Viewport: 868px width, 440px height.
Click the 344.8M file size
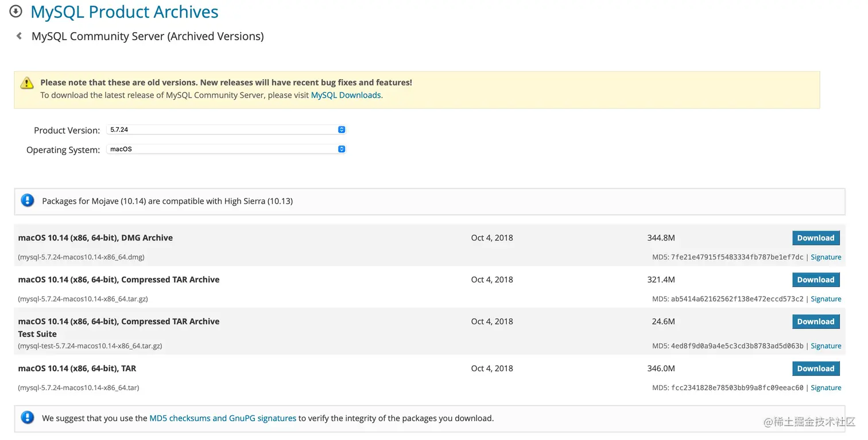(661, 237)
